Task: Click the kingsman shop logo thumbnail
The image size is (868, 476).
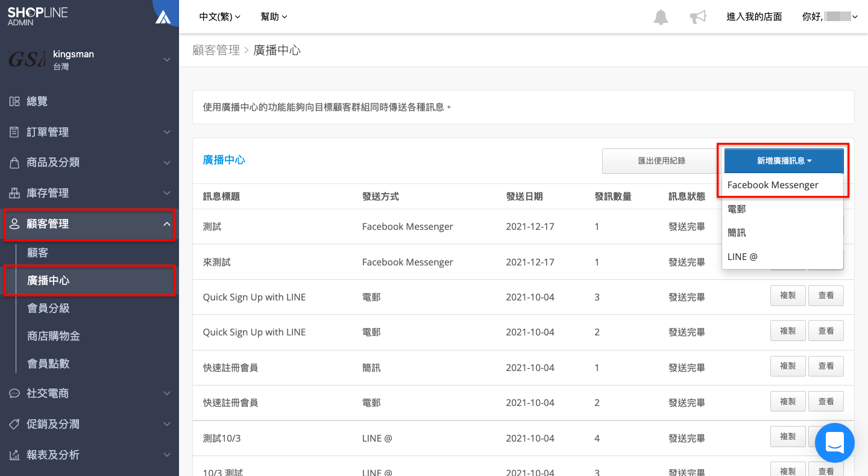Action: tap(27, 59)
